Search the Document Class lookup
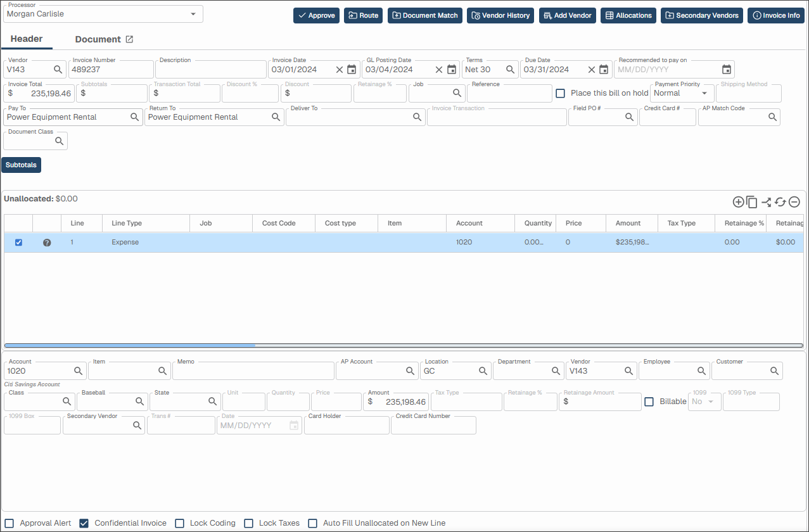 60,141
